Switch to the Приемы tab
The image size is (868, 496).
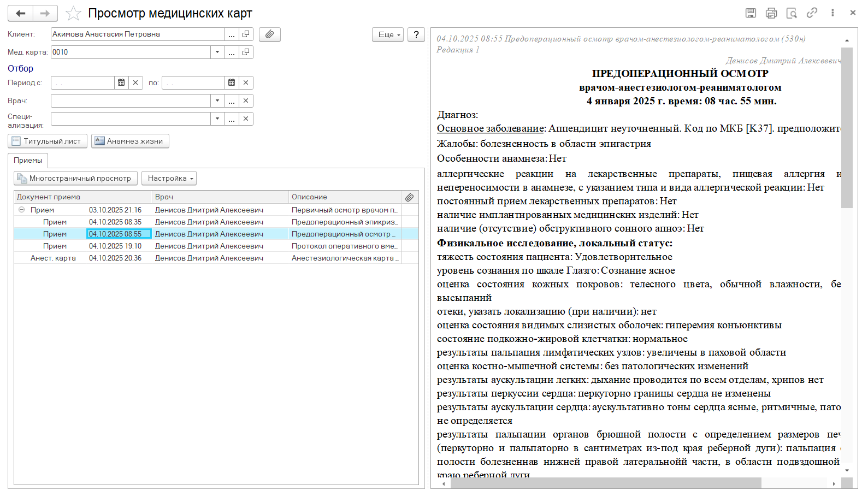[x=28, y=160]
